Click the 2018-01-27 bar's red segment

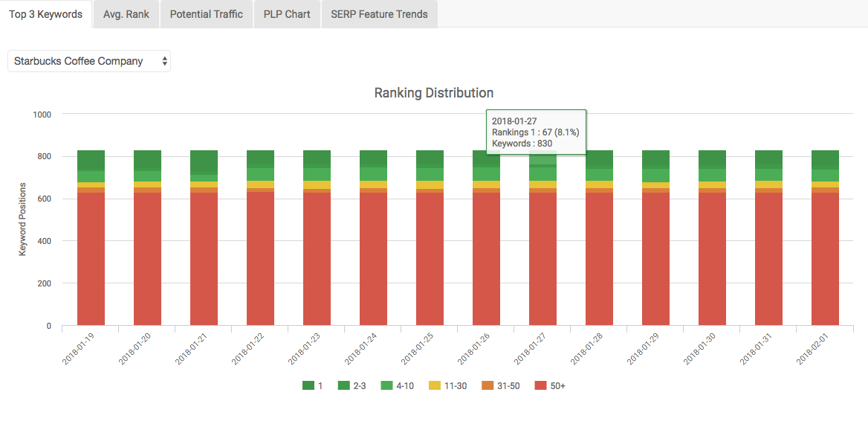[x=542, y=260]
